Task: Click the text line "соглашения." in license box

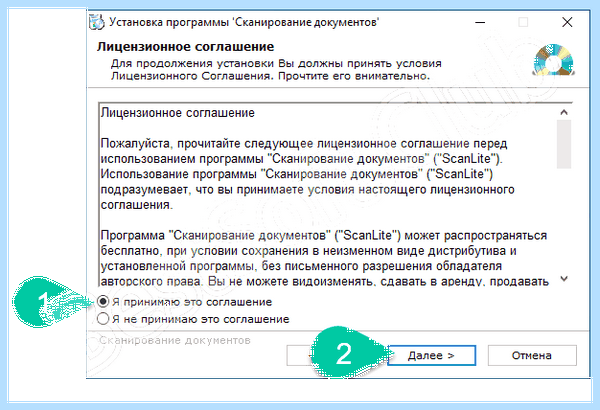Action: click(x=137, y=205)
